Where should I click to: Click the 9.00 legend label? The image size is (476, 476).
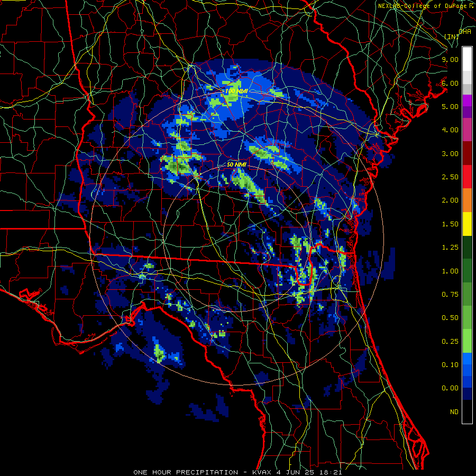click(450, 59)
